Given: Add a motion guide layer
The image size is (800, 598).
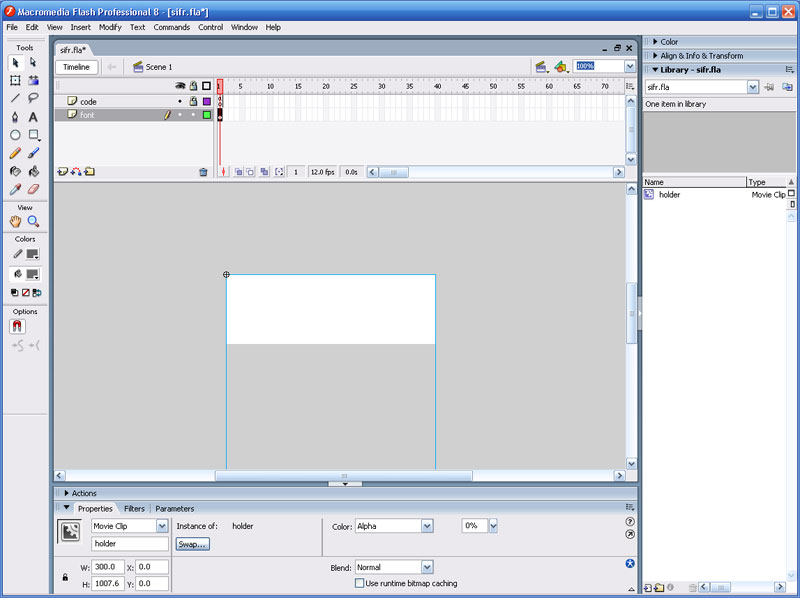Looking at the screenshot, I should tap(76, 172).
